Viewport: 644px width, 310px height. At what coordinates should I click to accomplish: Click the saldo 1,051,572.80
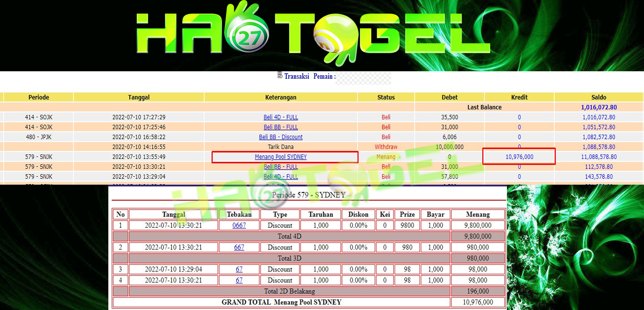(x=599, y=127)
